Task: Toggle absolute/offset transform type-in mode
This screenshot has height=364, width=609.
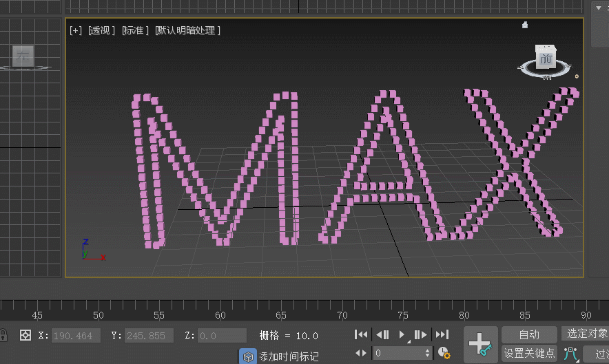Action: [x=25, y=335]
